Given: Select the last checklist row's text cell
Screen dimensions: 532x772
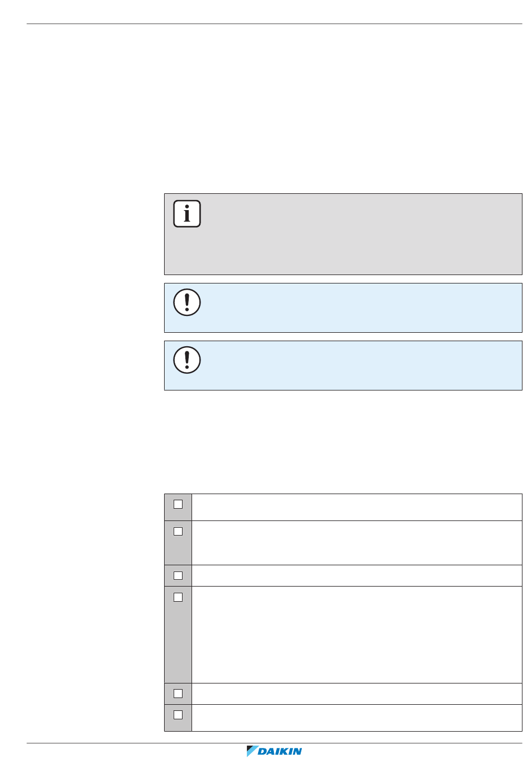Looking at the screenshot, I should coord(357,718).
